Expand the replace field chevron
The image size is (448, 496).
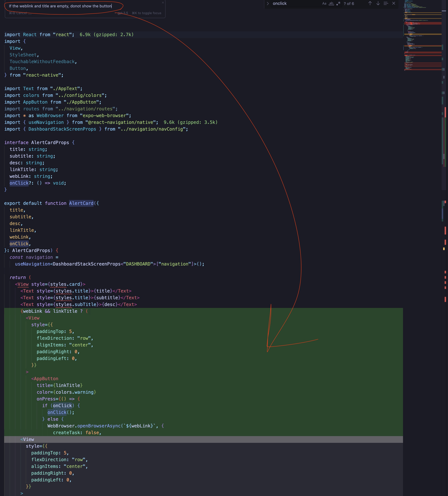268,3
